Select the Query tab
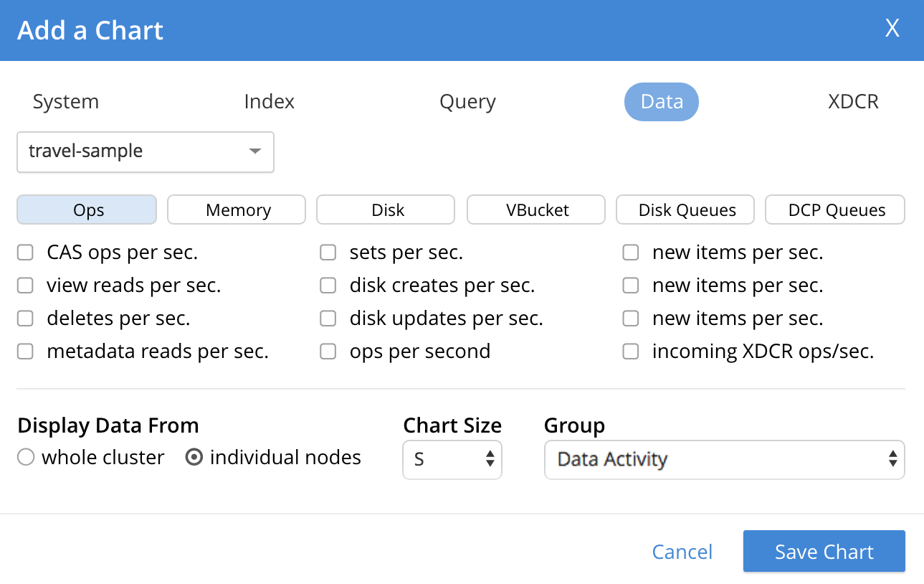924x584 pixels. 467,102
